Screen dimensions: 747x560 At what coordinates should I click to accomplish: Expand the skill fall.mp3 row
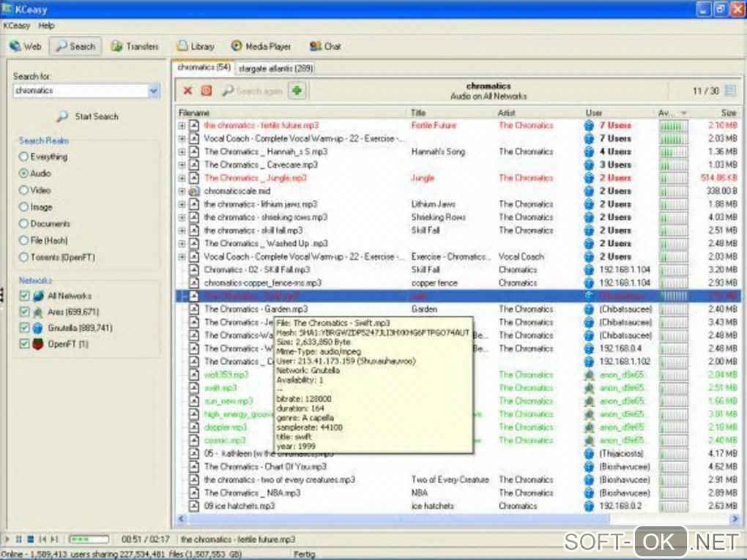[182, 231]
